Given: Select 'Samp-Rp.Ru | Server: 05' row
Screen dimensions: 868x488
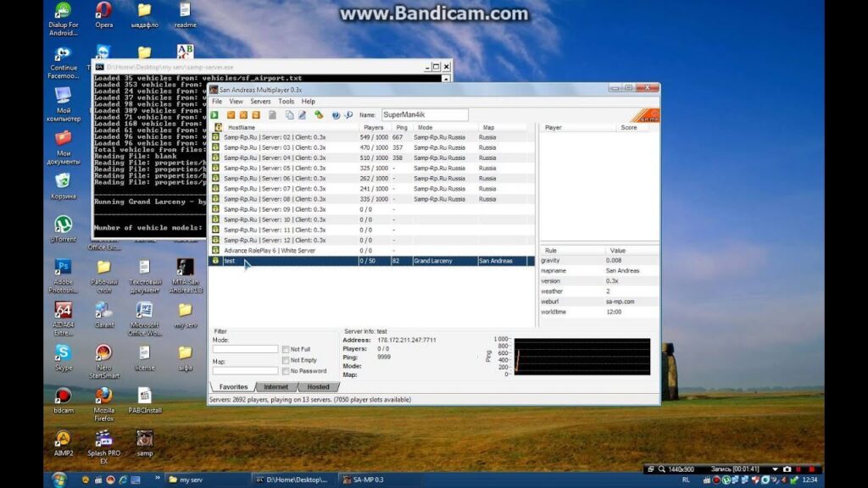Looking at the screenshot, I should tap(371, 169).
